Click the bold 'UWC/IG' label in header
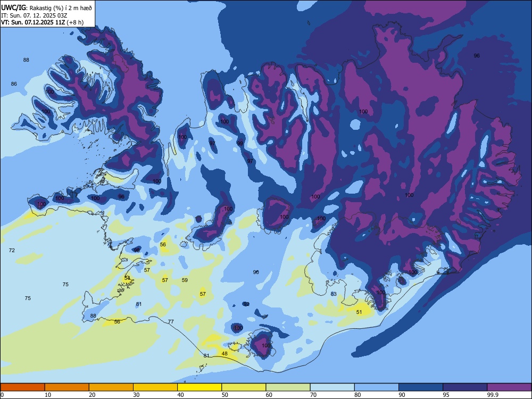532x399 pixels. pyautogui.click(x=14, y=8)
